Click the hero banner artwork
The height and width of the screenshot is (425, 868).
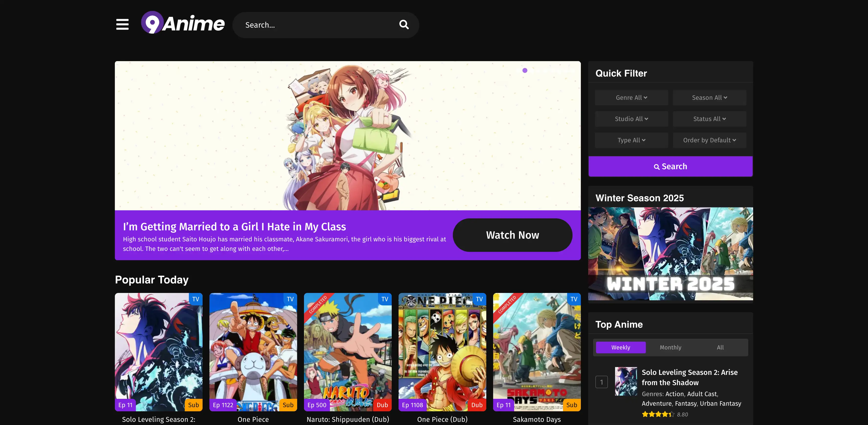click(x=348, y=135)
